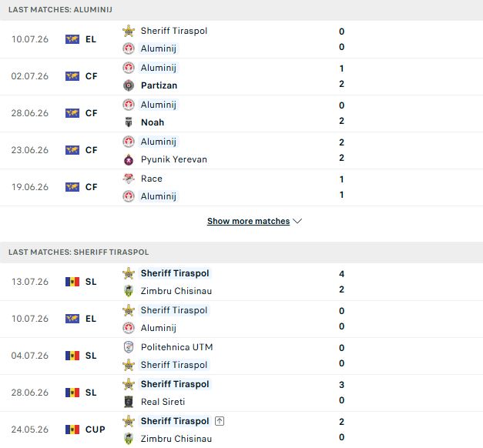Click the advancing arrow icon beside Sheriff Tiraspol
Screen dimensions: 483x448
pos(220,421)
